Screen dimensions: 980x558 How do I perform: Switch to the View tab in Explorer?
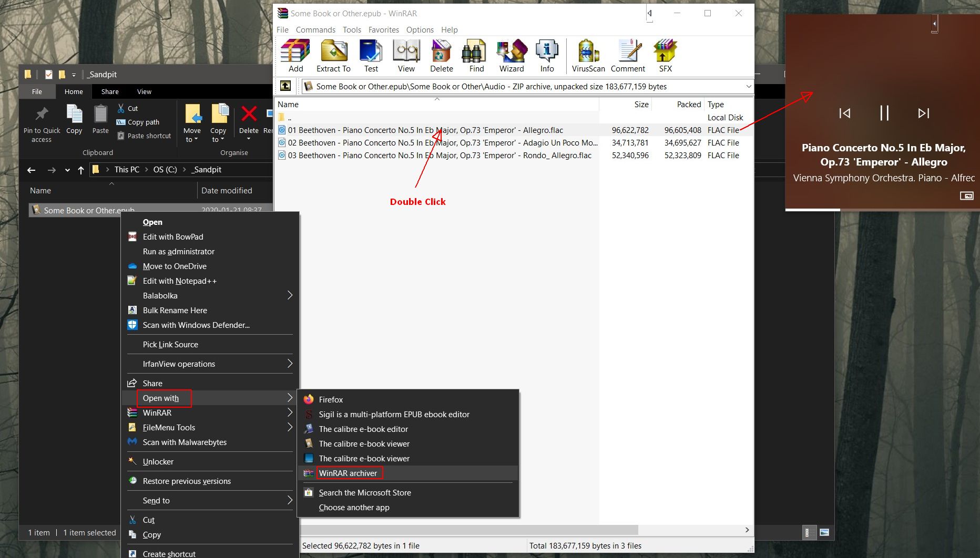(x=144, y=91)
